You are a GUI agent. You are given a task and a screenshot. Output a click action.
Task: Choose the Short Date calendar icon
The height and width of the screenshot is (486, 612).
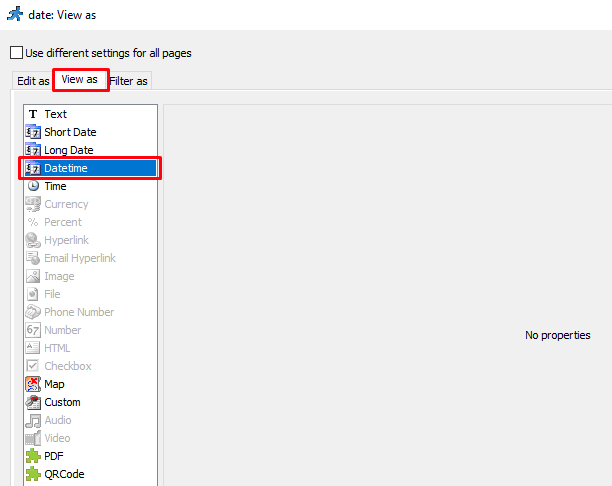pos(33,132)
